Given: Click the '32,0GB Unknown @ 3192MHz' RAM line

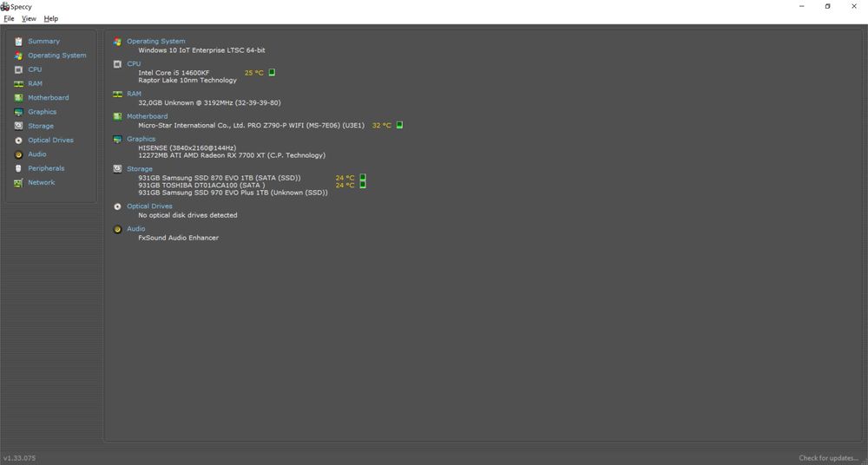Looking at the screenshot, I should [209, 102].
